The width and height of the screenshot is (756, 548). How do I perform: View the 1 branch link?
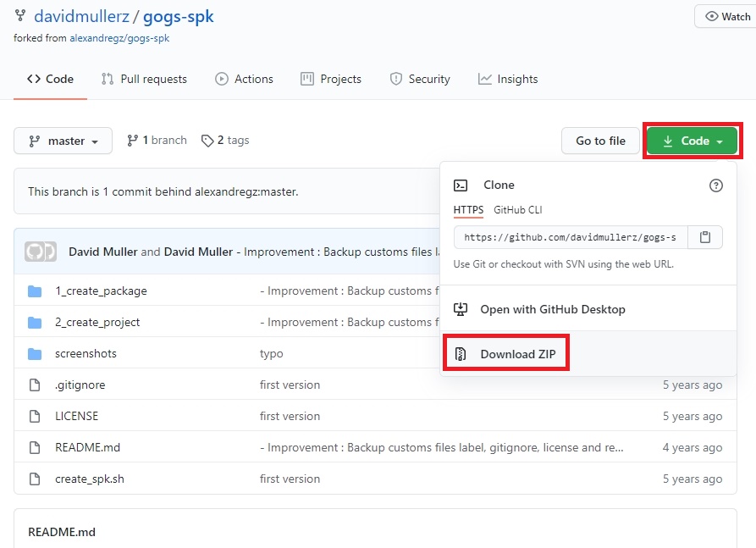[x=157, y=141]
